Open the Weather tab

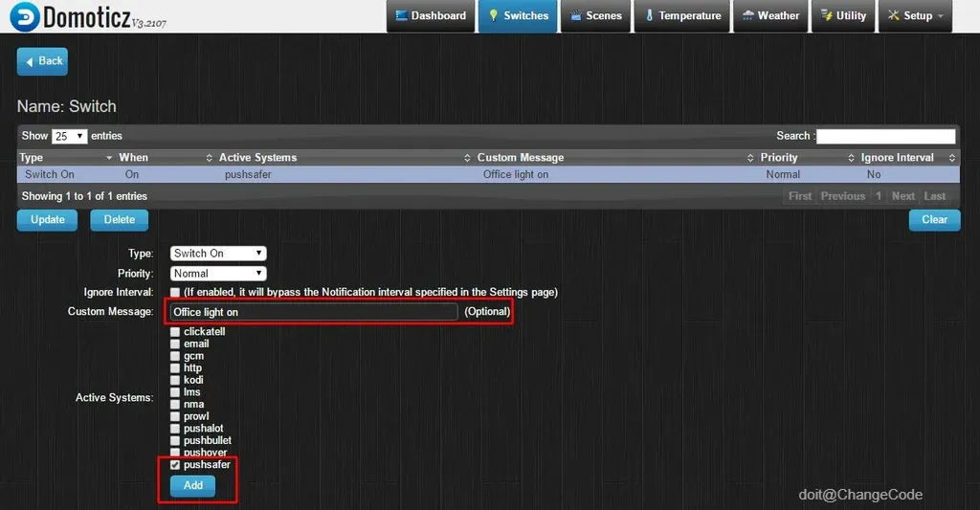770,15
